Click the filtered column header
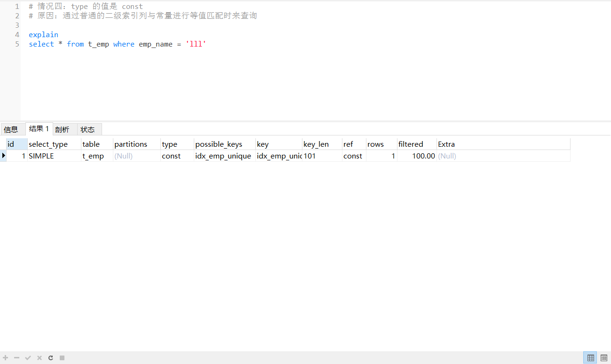Image resolution: width=611 pixels, height=364 pixels. coord(410,144)
